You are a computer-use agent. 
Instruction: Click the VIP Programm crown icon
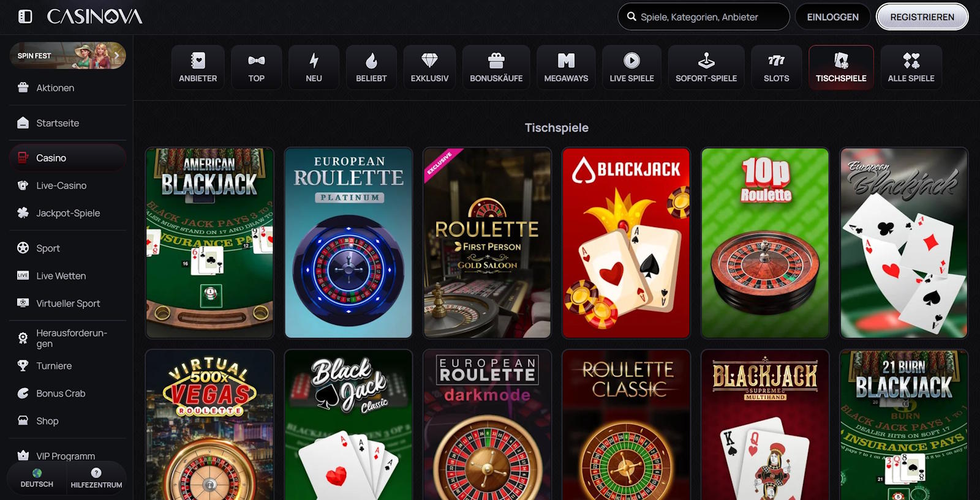tap(23, 455)
